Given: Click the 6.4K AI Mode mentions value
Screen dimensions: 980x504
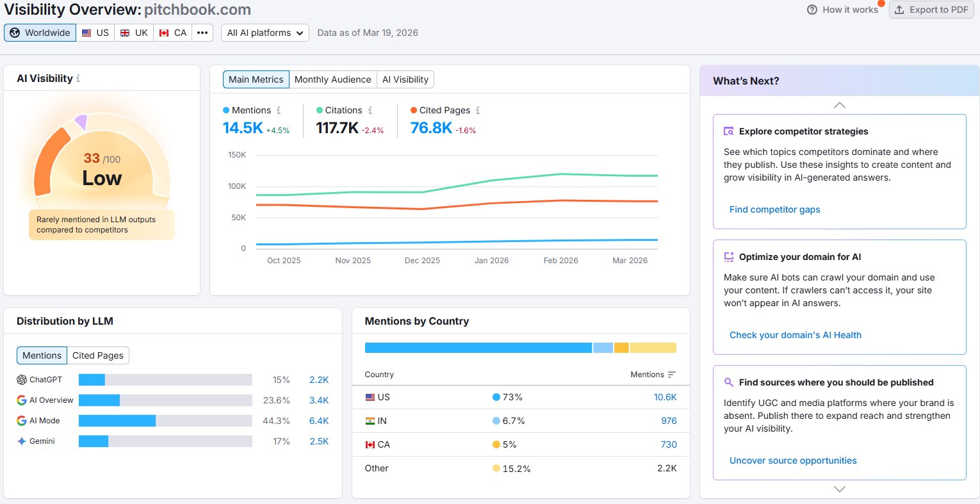Looking at the screenshot, I should pos(319,421).
